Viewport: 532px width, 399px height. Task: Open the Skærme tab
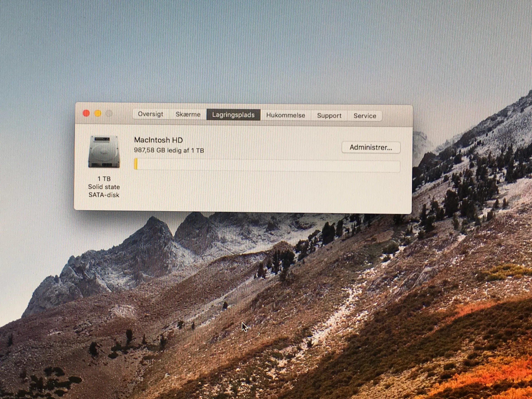(188, 114)
